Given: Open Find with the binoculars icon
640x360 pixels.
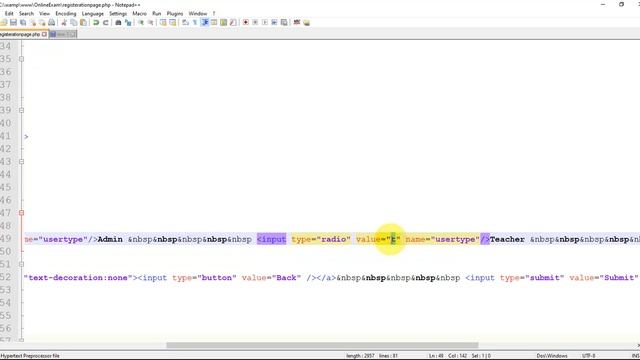Looking at the screenshot, I should 118,22.
